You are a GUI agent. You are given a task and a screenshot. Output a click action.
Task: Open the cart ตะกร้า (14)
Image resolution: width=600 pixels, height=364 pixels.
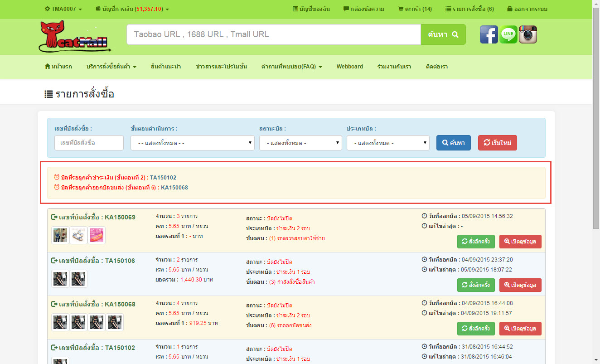click(415, 9)
